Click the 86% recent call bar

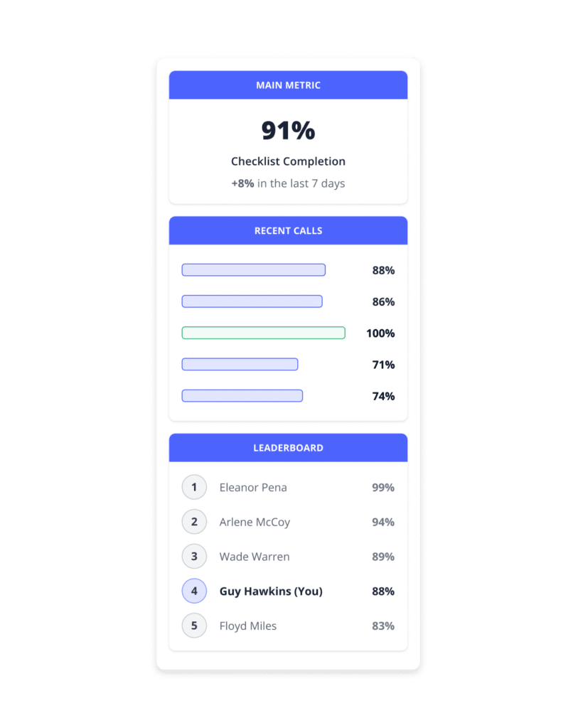tap(252, 301)
